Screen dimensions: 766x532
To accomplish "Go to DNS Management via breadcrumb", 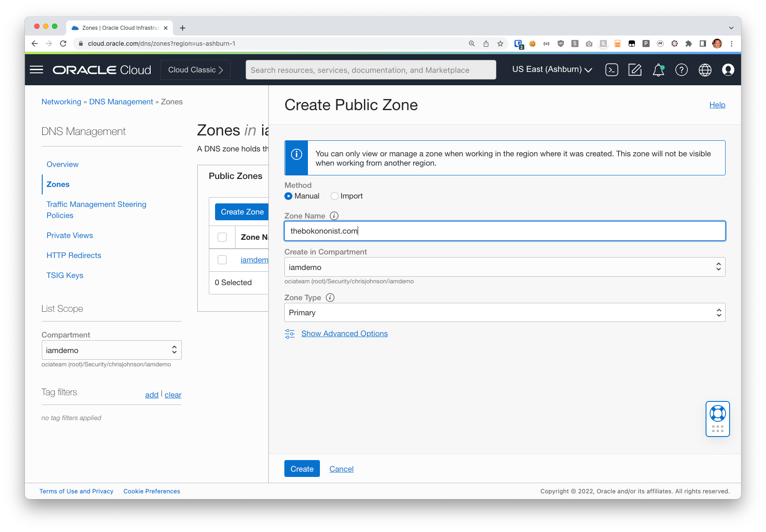I will [x=121, y=102].
